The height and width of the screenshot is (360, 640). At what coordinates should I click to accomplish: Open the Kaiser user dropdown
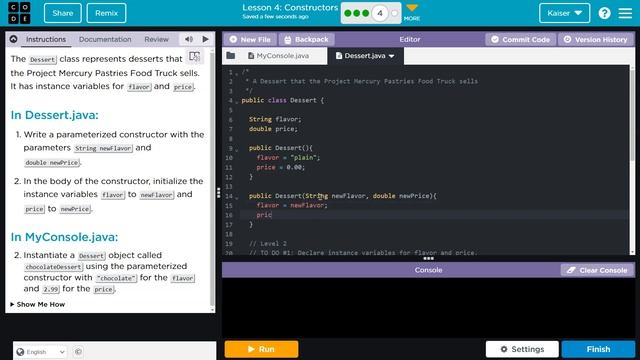(564, 13)
